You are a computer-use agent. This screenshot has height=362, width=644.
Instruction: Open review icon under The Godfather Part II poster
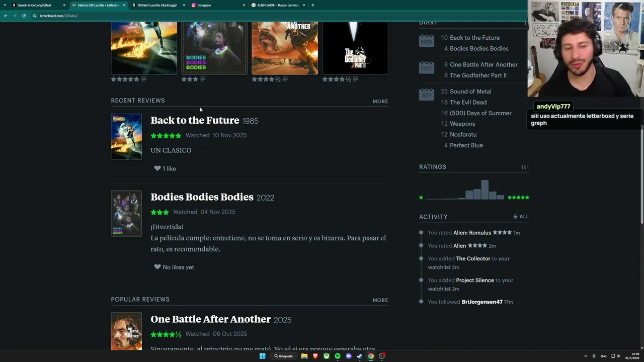(x=356, y=79)
